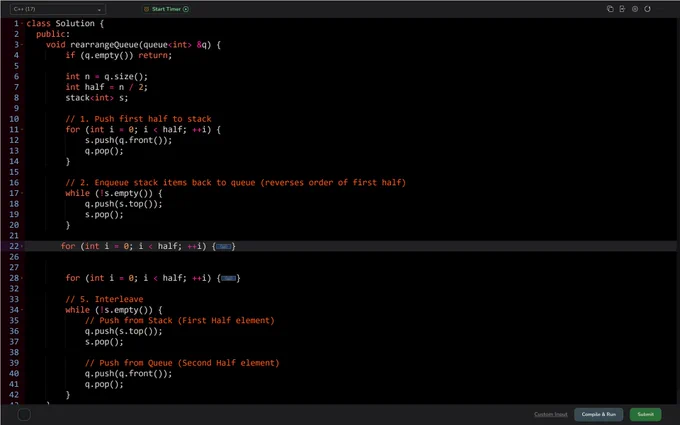Click 's.push(q.front());' on line 12
Viewport: 680px width, 425px height.
pos(128,141)
